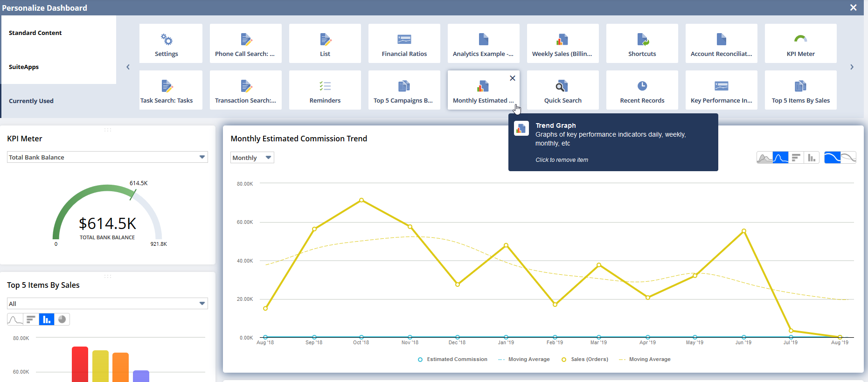This screenshot has height=382, width=868.
Task: Enable smooth single-line graph mode
Action: click(x=832, y=158)
